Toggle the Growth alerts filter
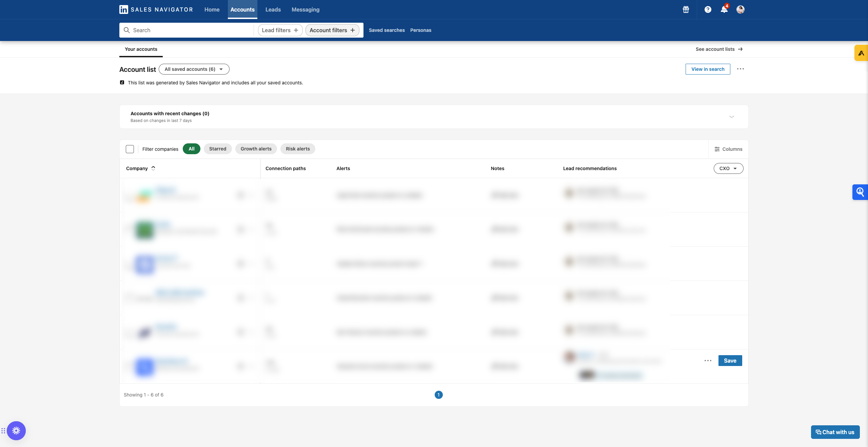This screenshot has width=868, height=447. click(256, 149)
